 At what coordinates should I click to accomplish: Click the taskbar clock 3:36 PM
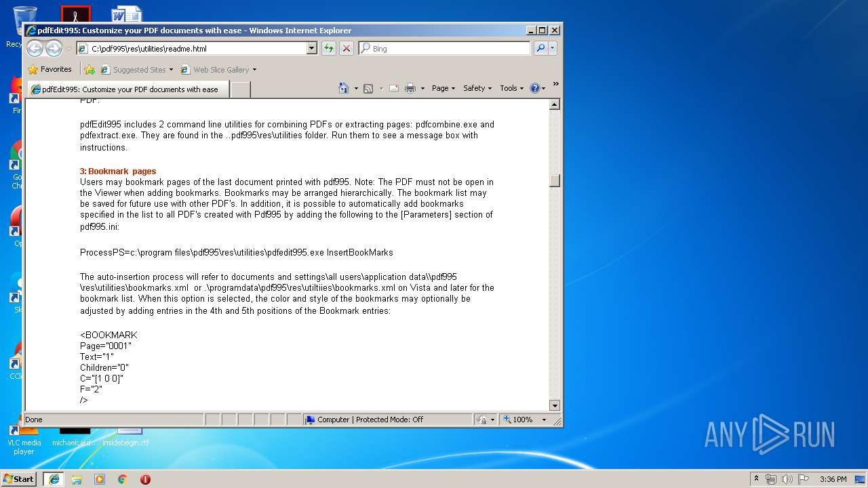coord(833,479)
